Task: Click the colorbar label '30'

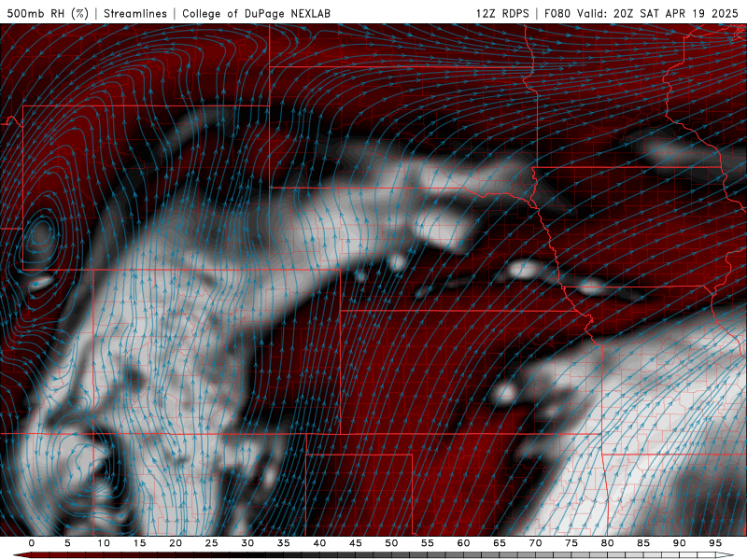Action: point(247,543)
